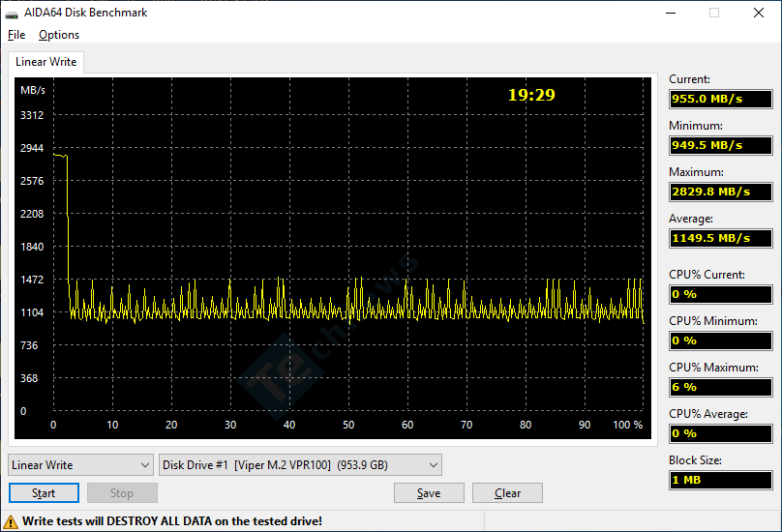Click the Current value 955.0 MB/s
782x532 pixels.
[721, 99]
